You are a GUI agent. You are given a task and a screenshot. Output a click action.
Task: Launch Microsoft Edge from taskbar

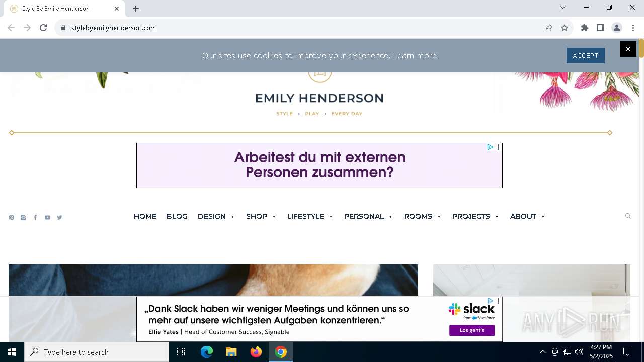pos(207,352)
